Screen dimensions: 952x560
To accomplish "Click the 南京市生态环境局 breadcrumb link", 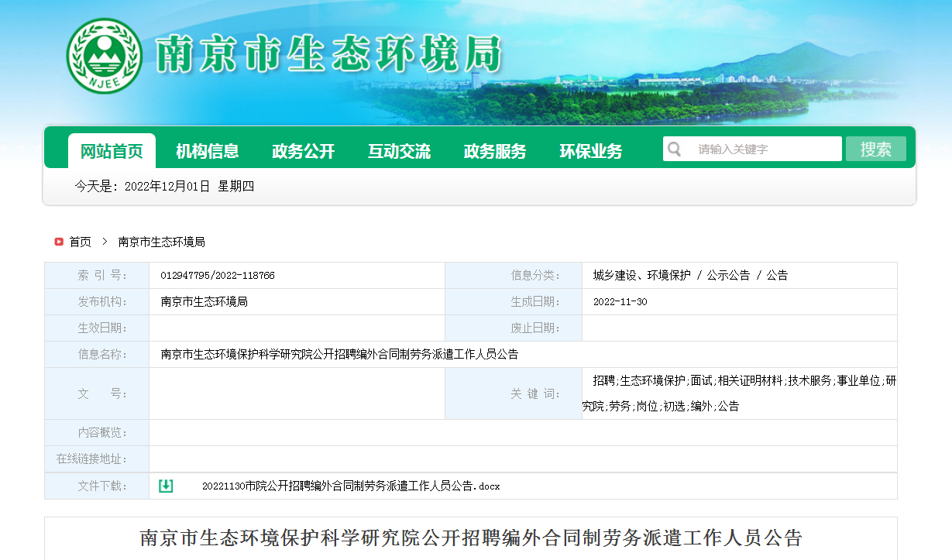I will [x=162, y=242].
